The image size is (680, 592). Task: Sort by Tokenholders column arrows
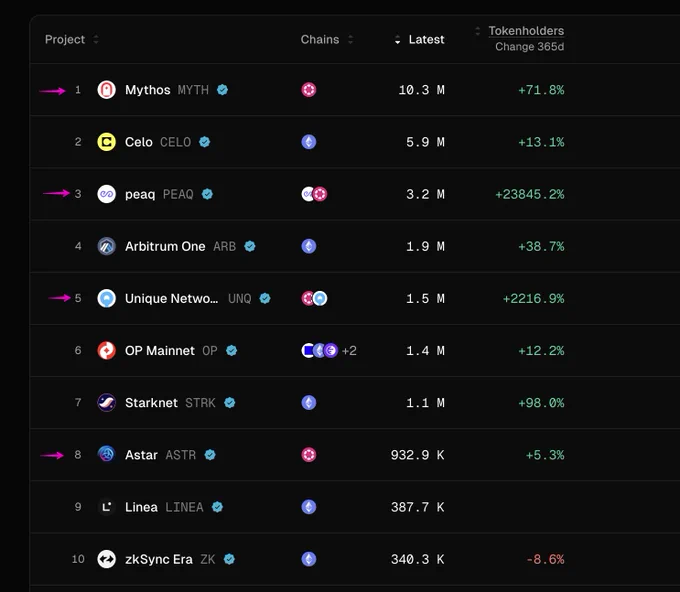(x=477, y=31)
